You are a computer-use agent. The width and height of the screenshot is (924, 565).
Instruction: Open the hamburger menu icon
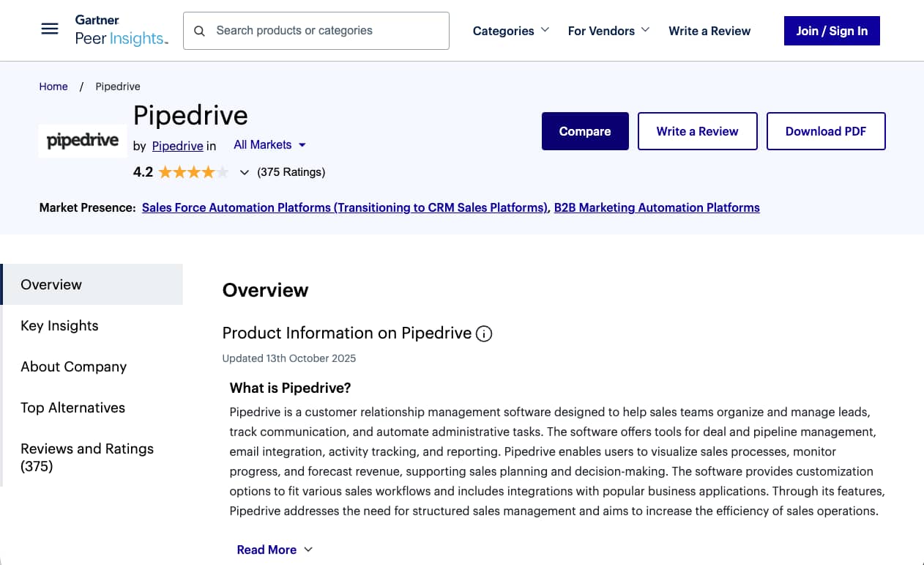[50, 29]
